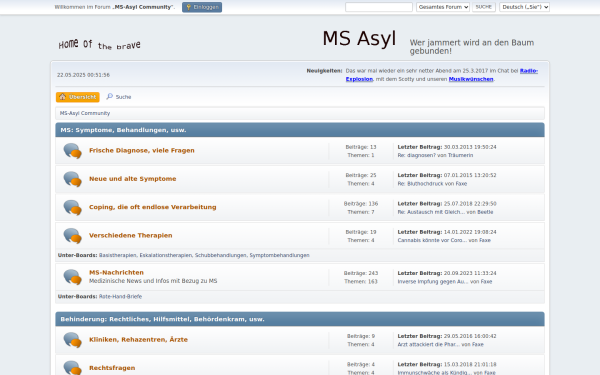Click 'Beiträge: 136' in Coping row
This screenshot has width=600, height=375.
pyautogui.click(x=361, y=204)
